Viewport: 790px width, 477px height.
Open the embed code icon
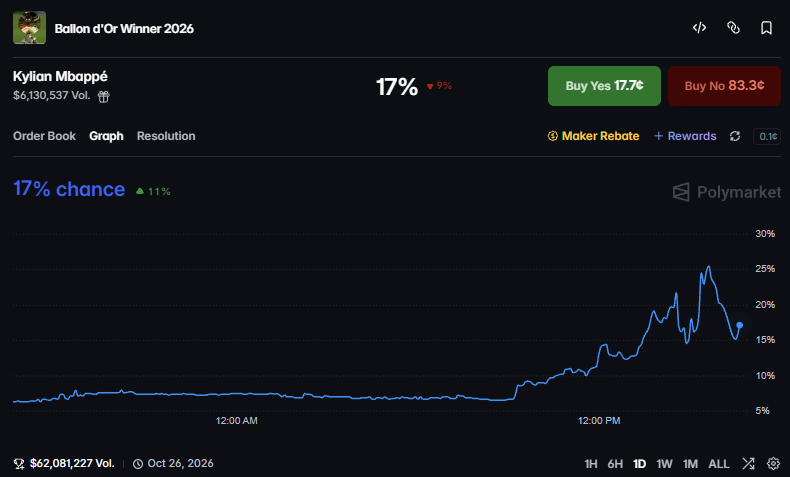(699, 28)
